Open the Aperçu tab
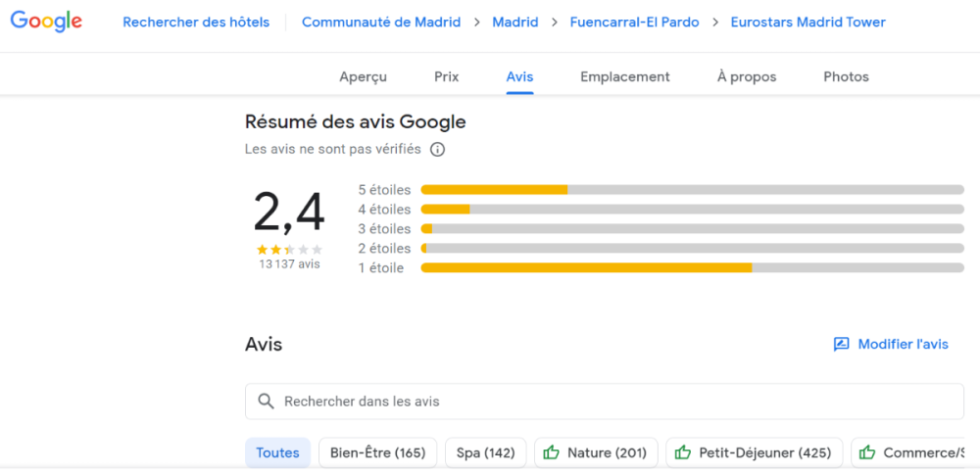980x475 pixels. [363, 76]
